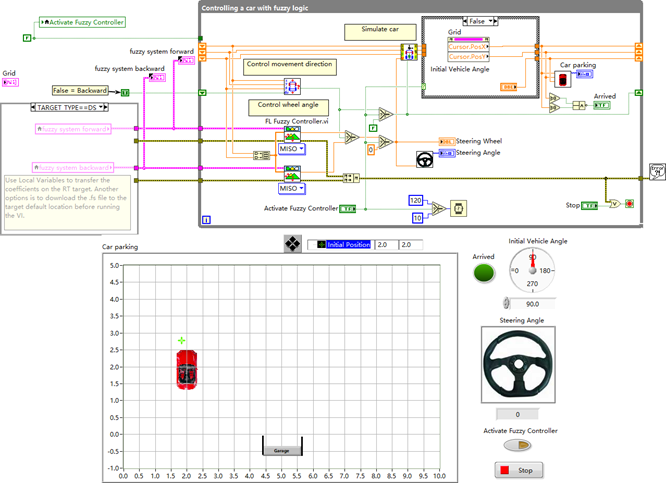Select the movement direction subVI icon
This screenshot has width=666, height=483.
pos(292,86)
